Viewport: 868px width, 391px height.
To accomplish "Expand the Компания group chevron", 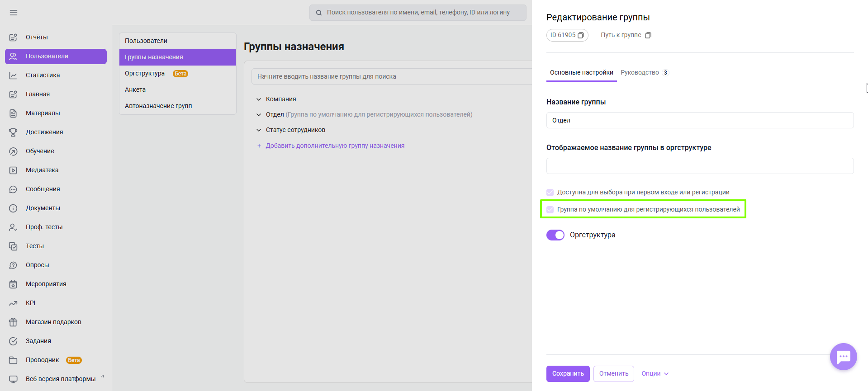I will (x=259, y=99).
